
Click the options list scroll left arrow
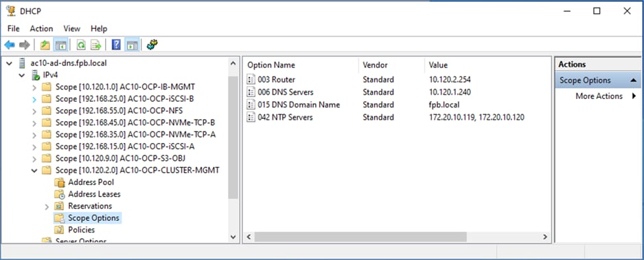248,237
